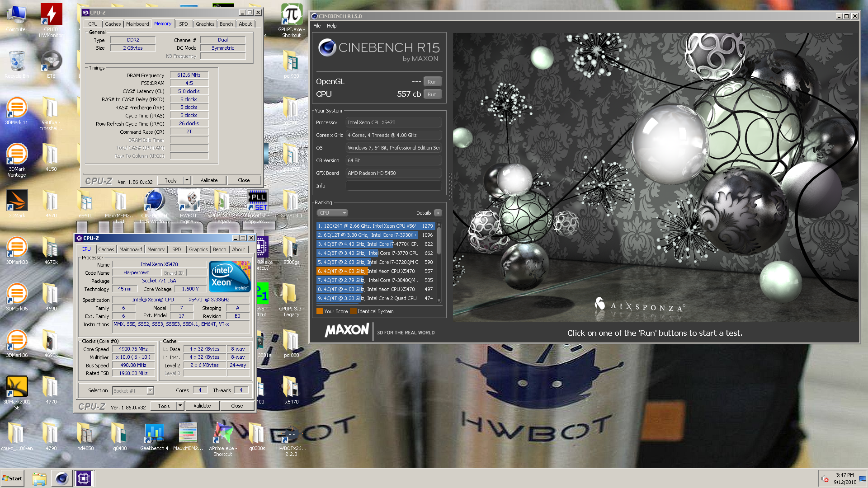Launch 3DMark 11 desktop shortcut
868x488 pixels.
17,111
